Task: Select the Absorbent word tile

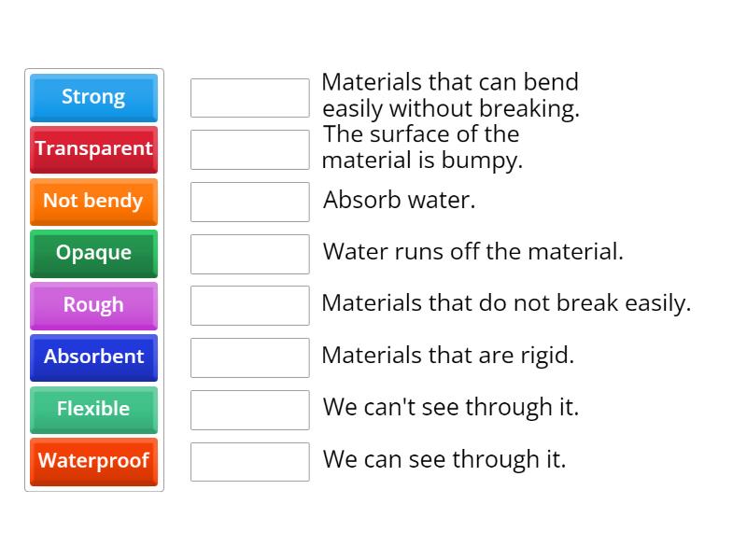Action: pyautogui.click(x=93, y=357)
